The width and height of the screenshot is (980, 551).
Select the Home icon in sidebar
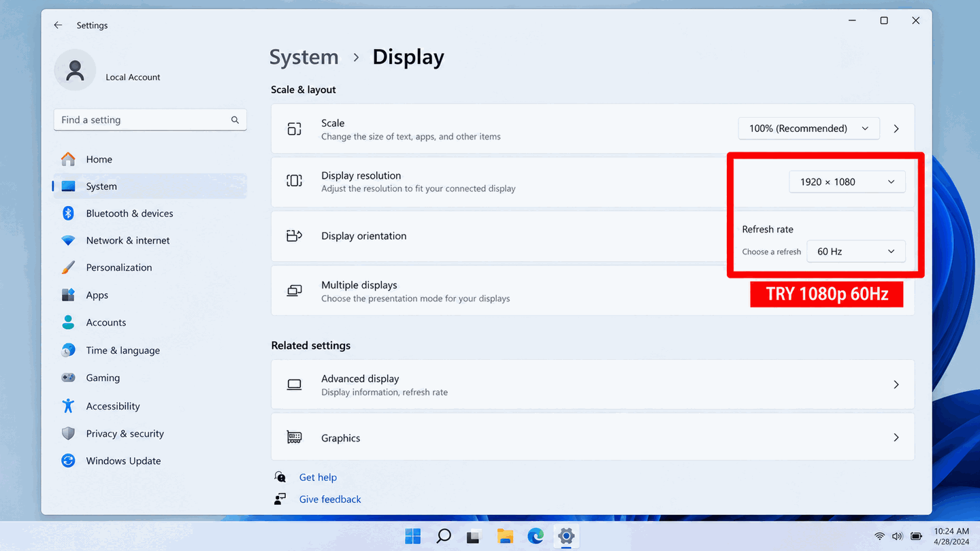pyautogui.click(x=68, y=159)
